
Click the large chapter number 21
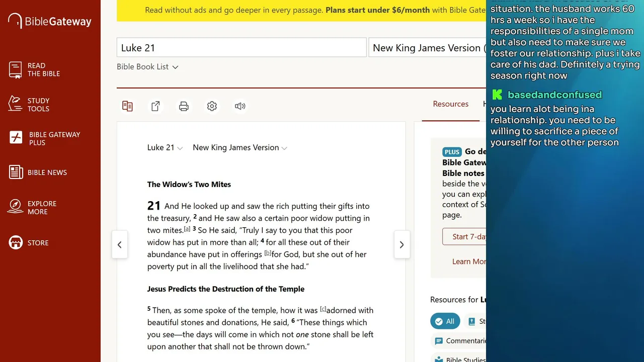pos(154,206)
